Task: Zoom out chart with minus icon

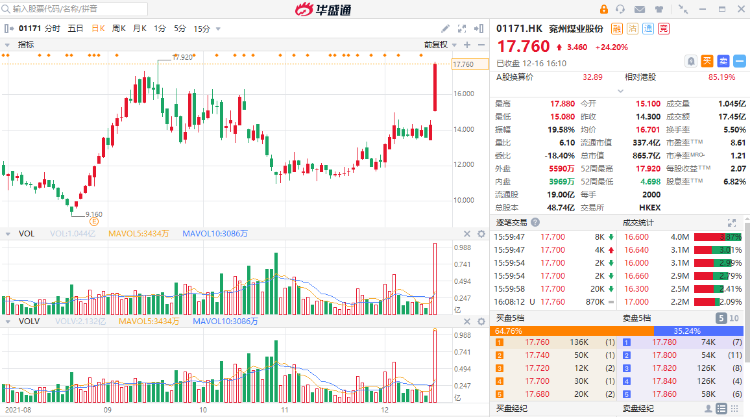Action: (481, 44)
